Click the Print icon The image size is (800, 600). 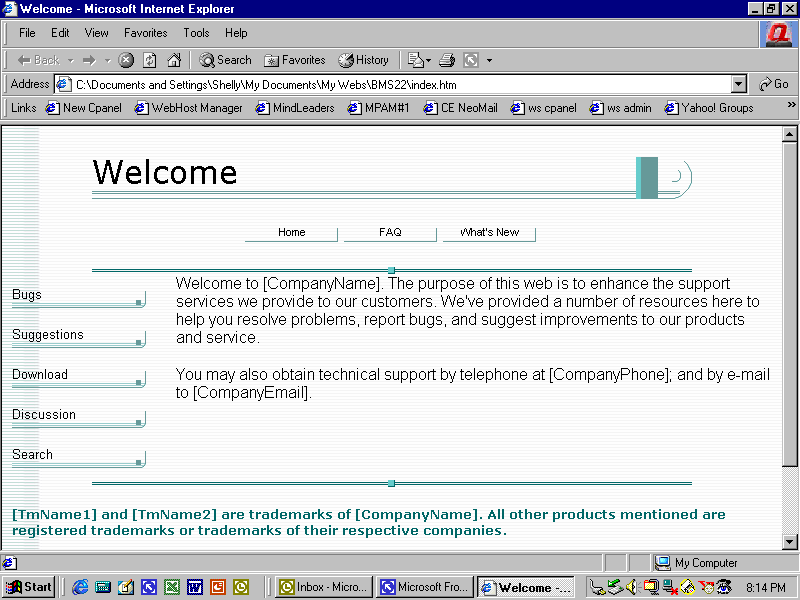click(447, 60)
